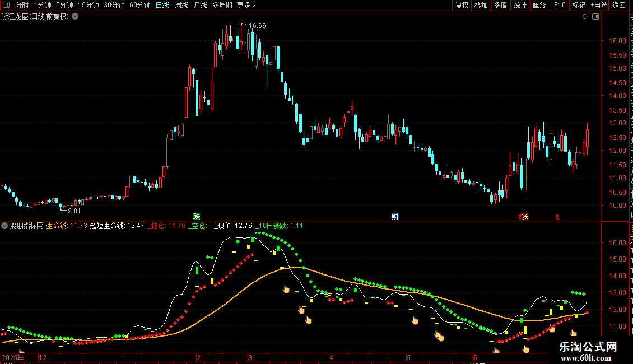The height and width of the screenshot is (364, 633).
Task: Click the 2025年 label on time axis
Action: tap(13, 357)
